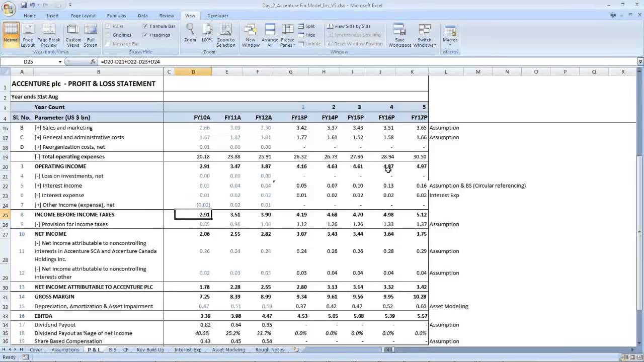Screen dimensions: 644x362
Task: Open Custom Views dialog
Action: coord(73,35)
